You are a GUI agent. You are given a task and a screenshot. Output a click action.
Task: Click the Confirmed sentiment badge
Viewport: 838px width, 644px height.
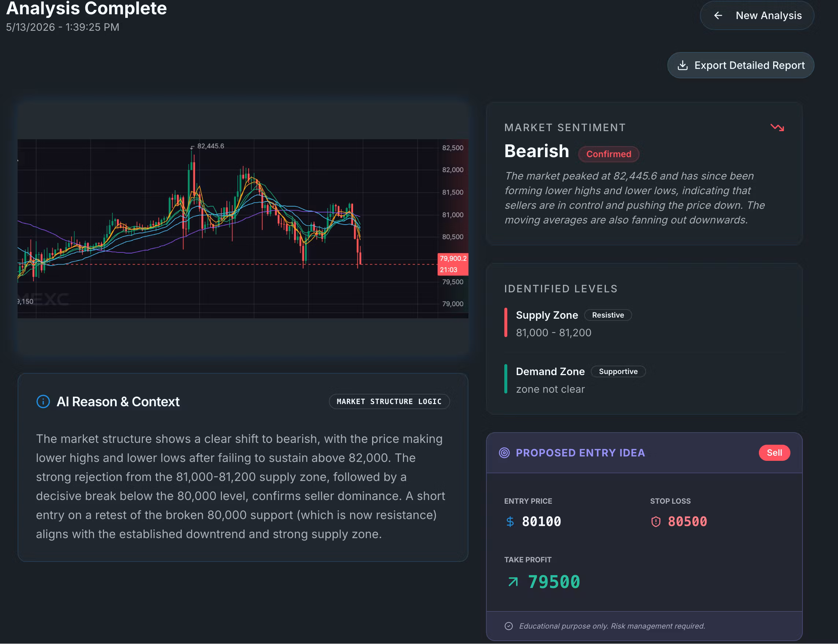point(608,154)
